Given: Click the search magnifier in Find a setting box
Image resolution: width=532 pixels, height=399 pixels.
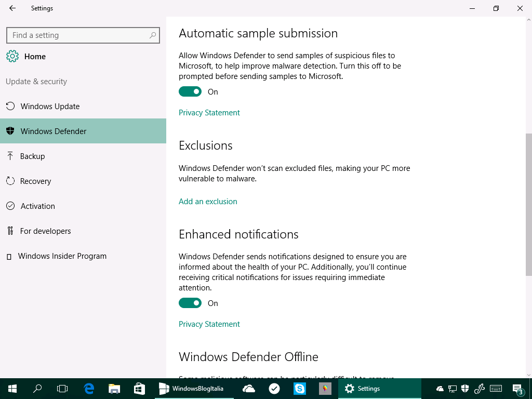Looking at the screenshot, I should coord(153,35).
